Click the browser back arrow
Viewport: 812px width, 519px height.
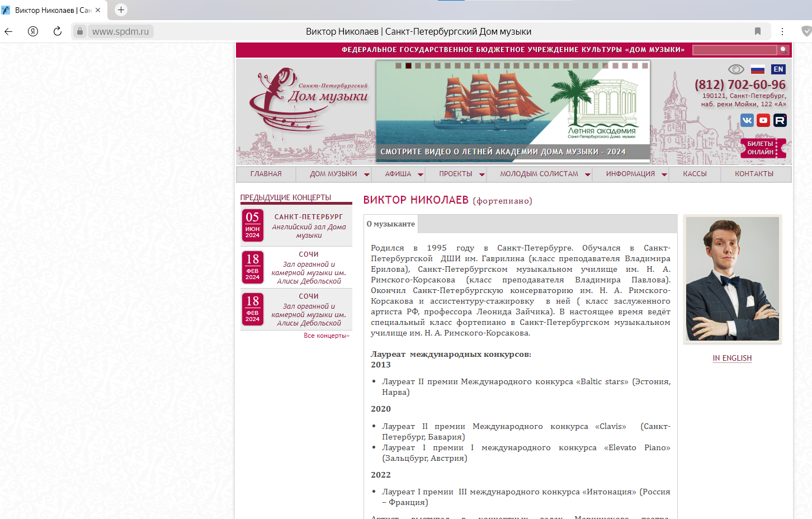pyautogui.click(x=8, y=31)
